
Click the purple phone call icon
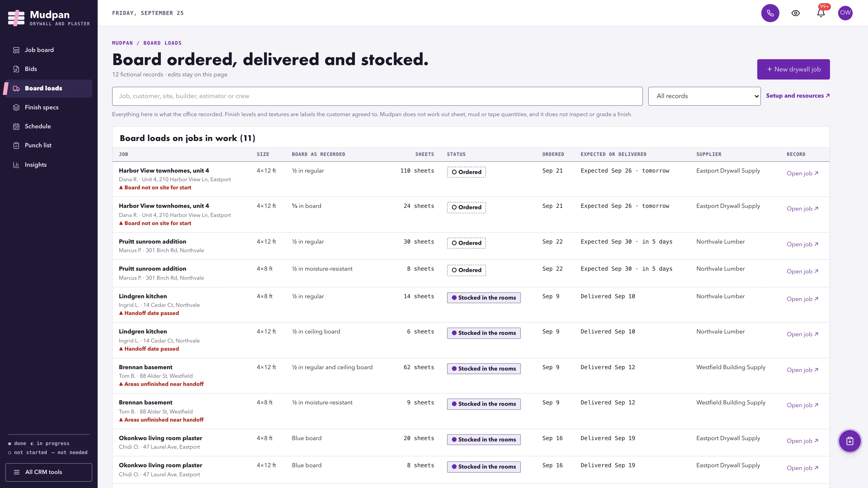click(x=770, y=13)
